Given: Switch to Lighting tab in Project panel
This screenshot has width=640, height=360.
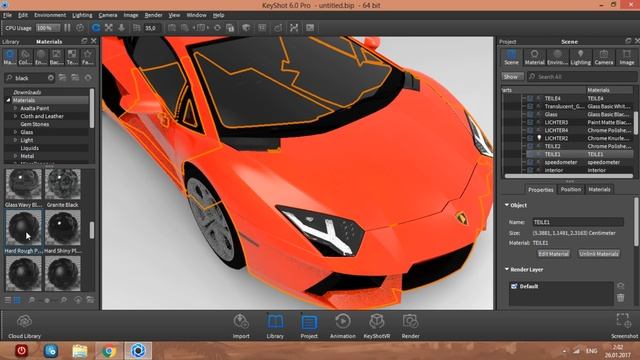Looking at the screenshot, I should click(580, 57).
